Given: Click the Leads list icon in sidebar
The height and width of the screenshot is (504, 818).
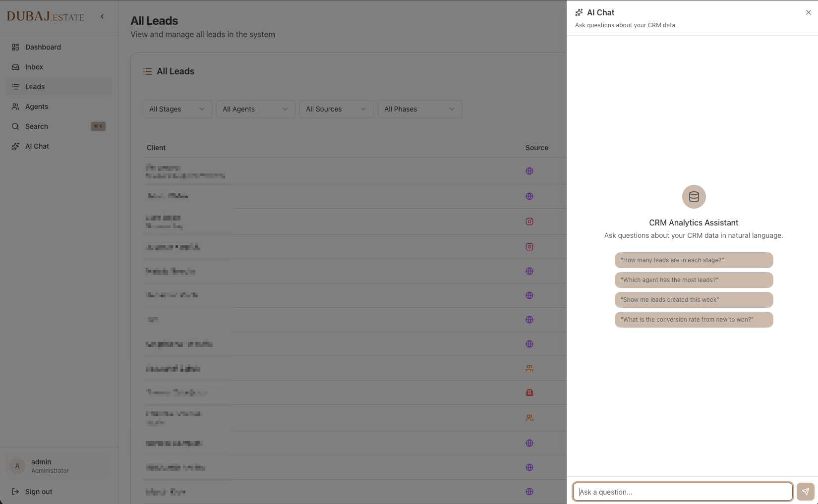Looking at the screenshot, I should point(15,87).
